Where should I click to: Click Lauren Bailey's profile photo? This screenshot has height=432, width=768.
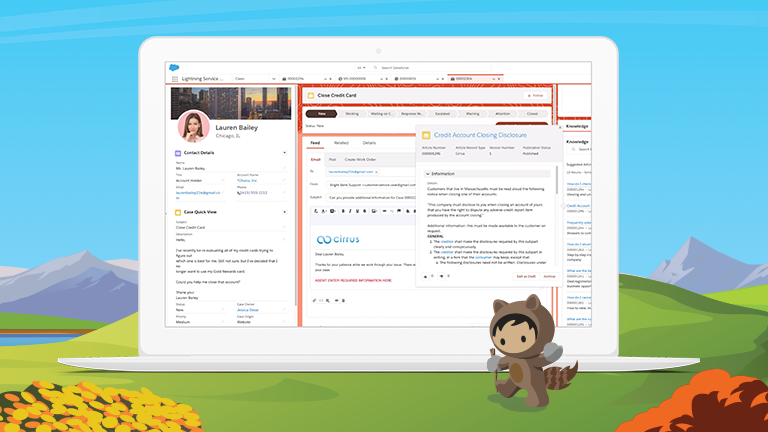193,126
